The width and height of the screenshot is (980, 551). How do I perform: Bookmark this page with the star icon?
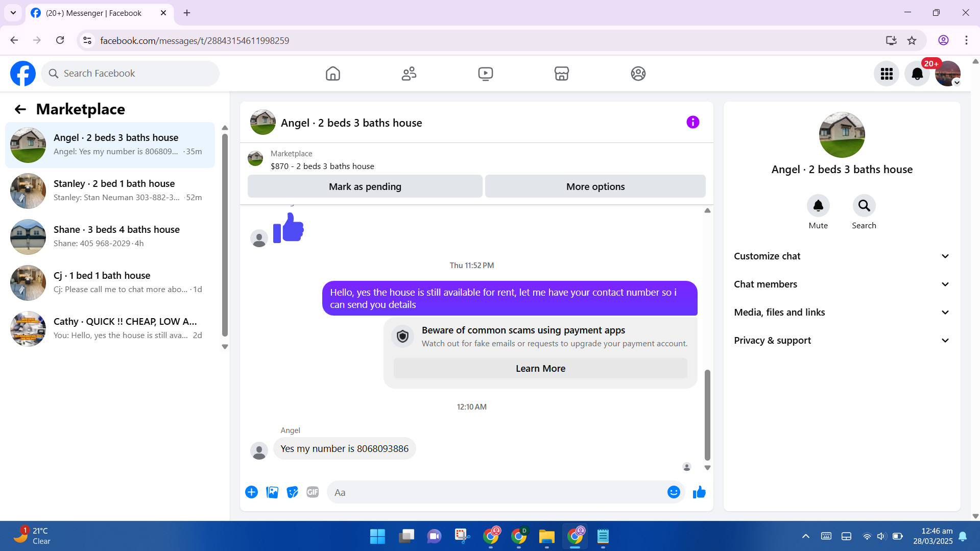[x=912, y=40]
